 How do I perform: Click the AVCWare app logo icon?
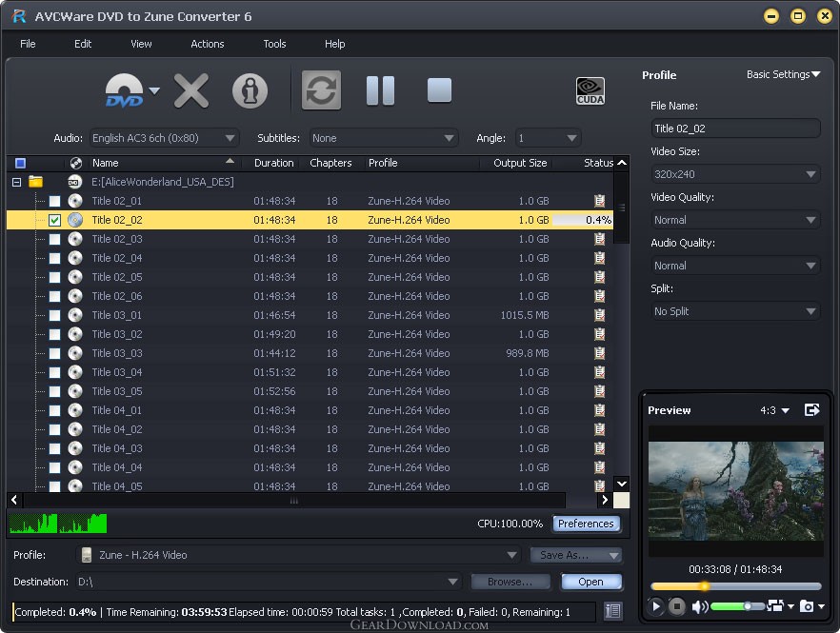19,16
